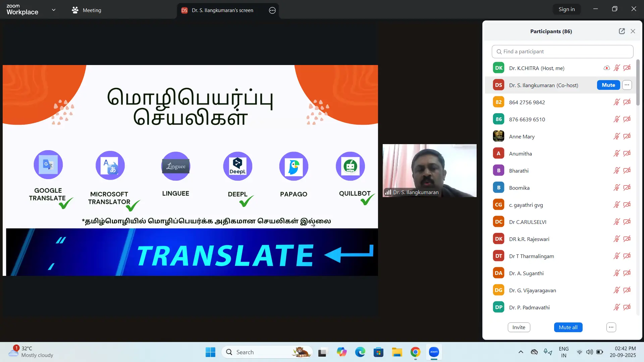Open screen share more options icon

click(x=272, y=10)
